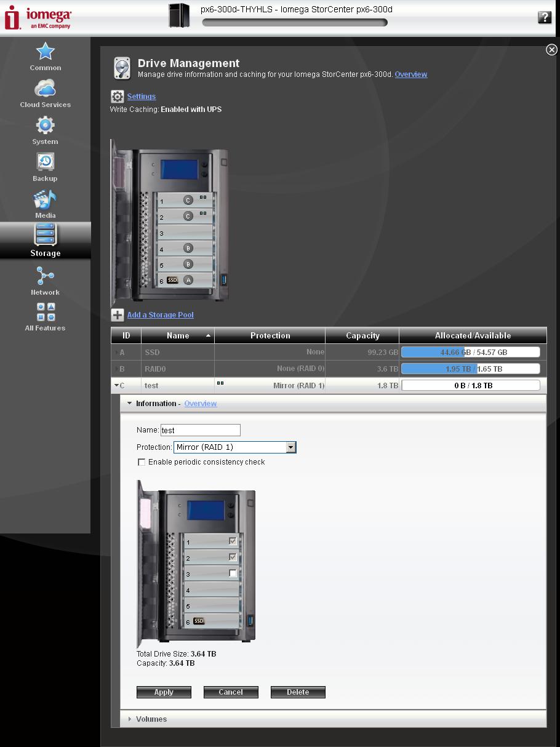The width and height of the screenshot is (560, 747).
Task: Open the Media section icon
Action: pos(45,199)
